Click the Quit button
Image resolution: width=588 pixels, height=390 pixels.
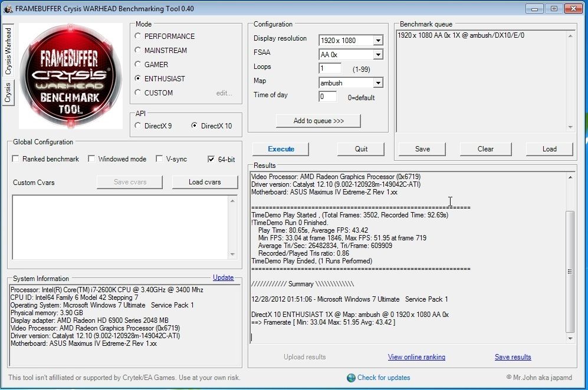click(x=361, y=149)
